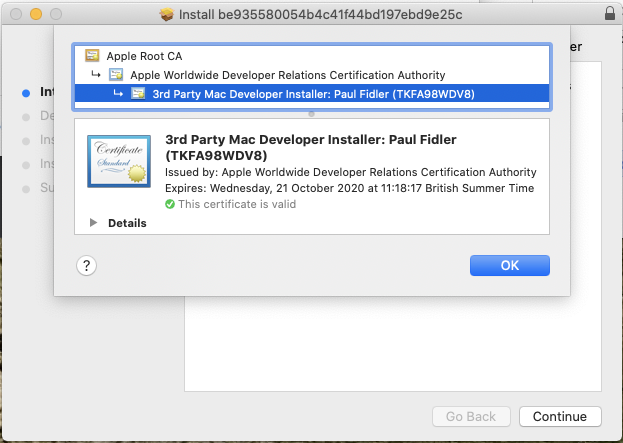Select the Apple Root CA row

click(144, 56)
